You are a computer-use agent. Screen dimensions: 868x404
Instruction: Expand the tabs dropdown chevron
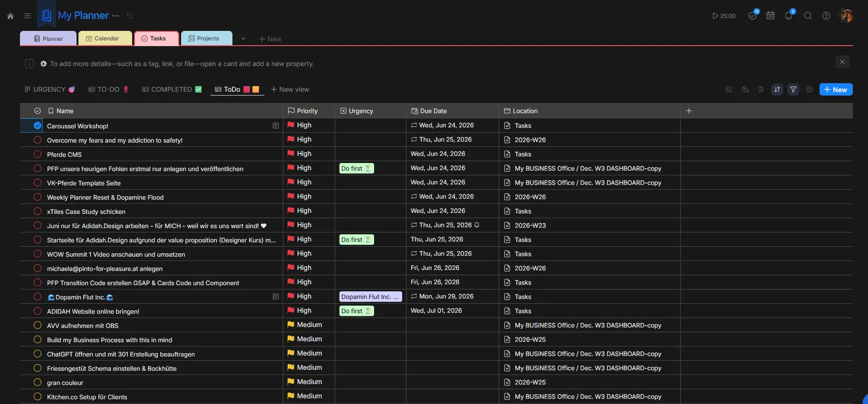tap(243, 38)
